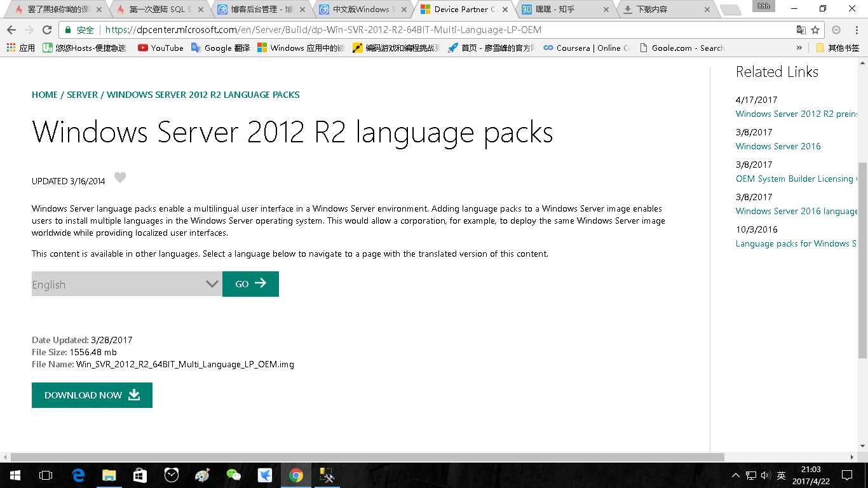Click file name Win_SVR_2012_R2_64BIT_Multi_Language_LP_OEM.img
868x488 pixels.
[185, 365]
